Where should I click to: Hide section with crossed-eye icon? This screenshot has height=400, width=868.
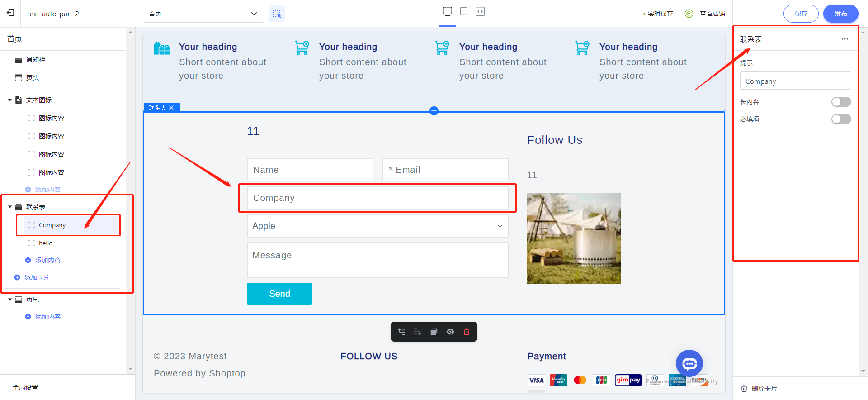point(450,332)
